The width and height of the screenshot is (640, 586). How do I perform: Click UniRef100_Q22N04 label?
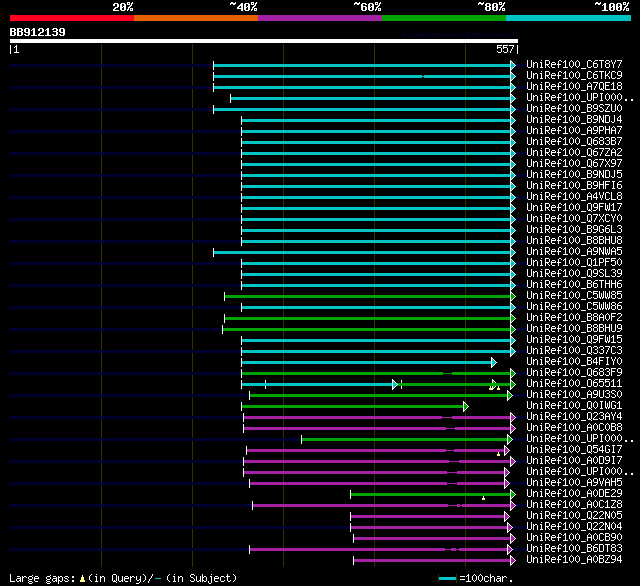pyautogui.click(x=574, y=527)
